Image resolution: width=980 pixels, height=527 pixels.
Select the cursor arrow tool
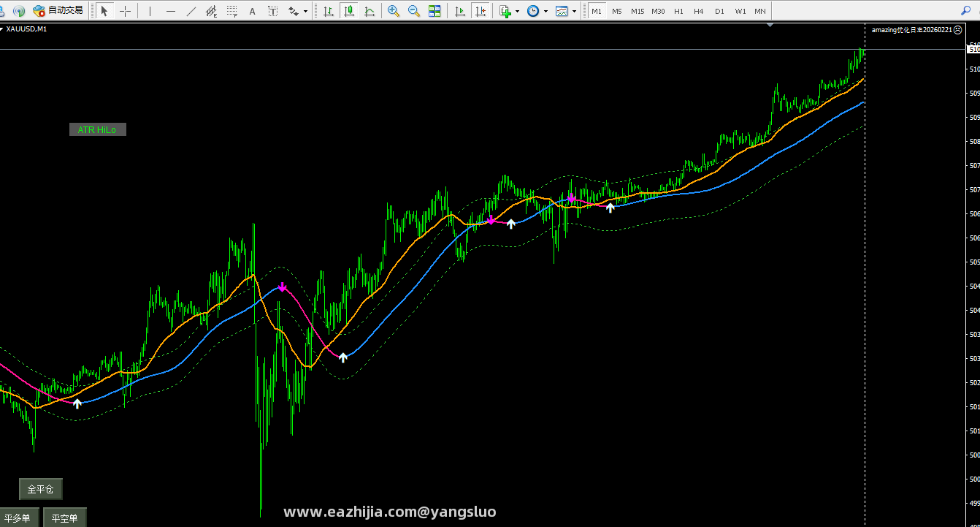tap(104, 11)
